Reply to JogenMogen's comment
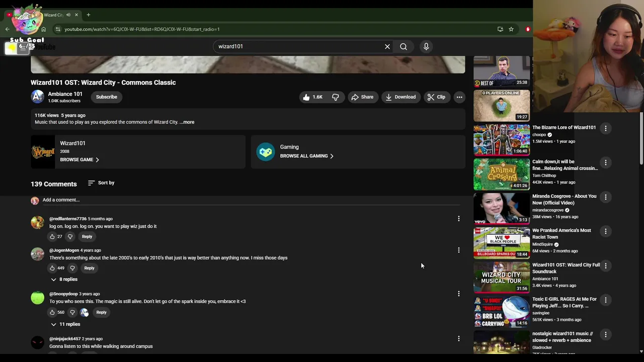Viewport: 644px width, 362px height. tap(89, 268)
